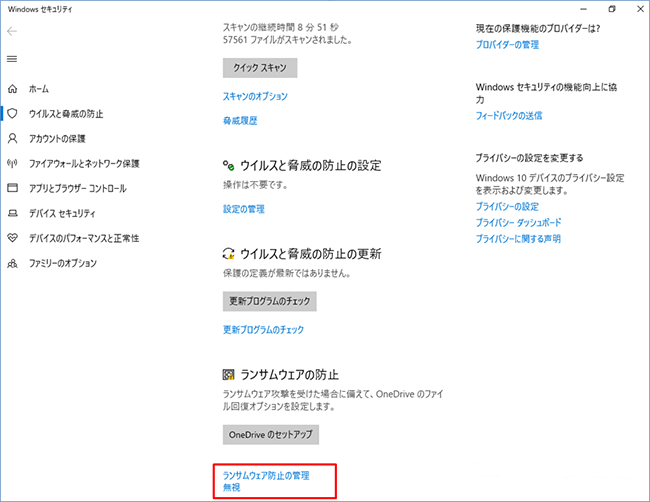Viewport: 650px width, 502px height.
Task: Click the 無視 link
Action: tap(232, 487)
